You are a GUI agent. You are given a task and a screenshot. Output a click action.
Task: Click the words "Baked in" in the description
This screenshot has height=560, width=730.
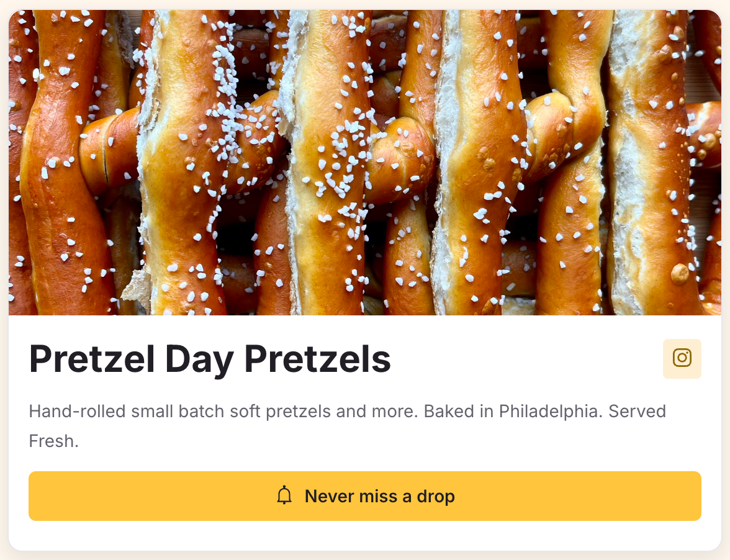pyautogui.click(x=459, y=412)
